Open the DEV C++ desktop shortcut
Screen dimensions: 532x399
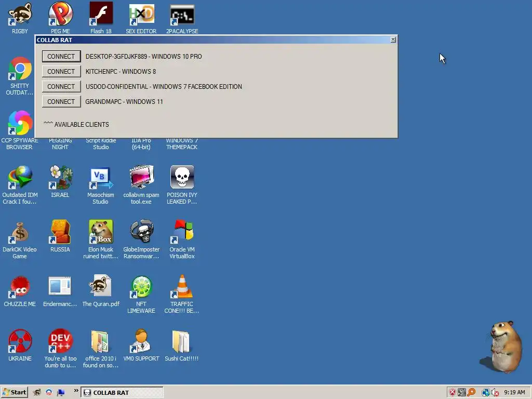point(60,341)
